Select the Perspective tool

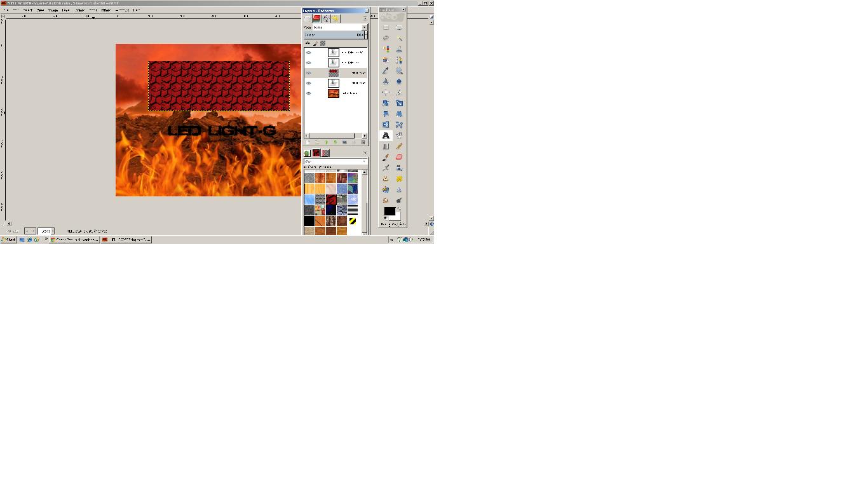click(399, 114)
